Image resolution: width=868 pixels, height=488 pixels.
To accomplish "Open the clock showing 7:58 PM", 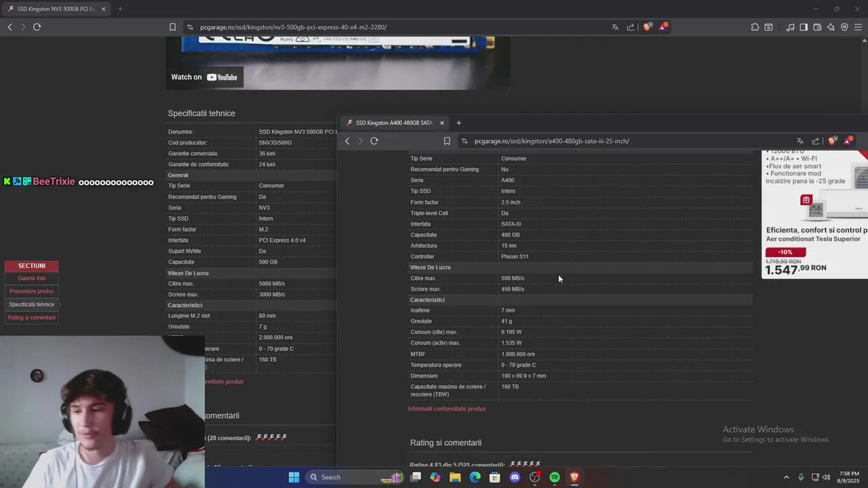I will (x=849, y=477).
